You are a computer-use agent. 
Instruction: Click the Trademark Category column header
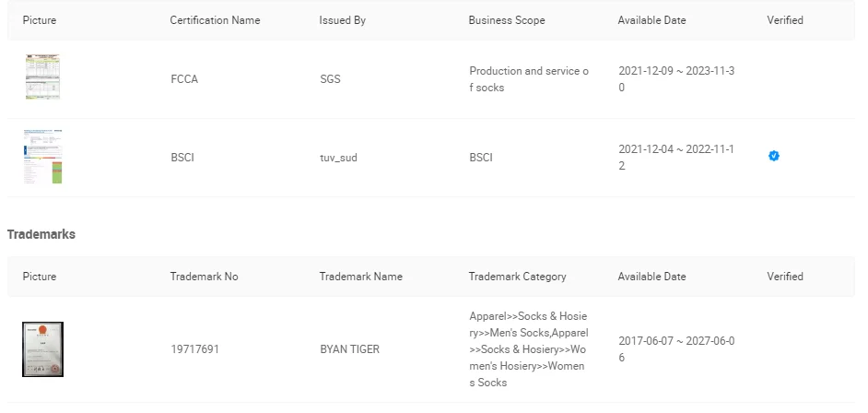[517, 277]
